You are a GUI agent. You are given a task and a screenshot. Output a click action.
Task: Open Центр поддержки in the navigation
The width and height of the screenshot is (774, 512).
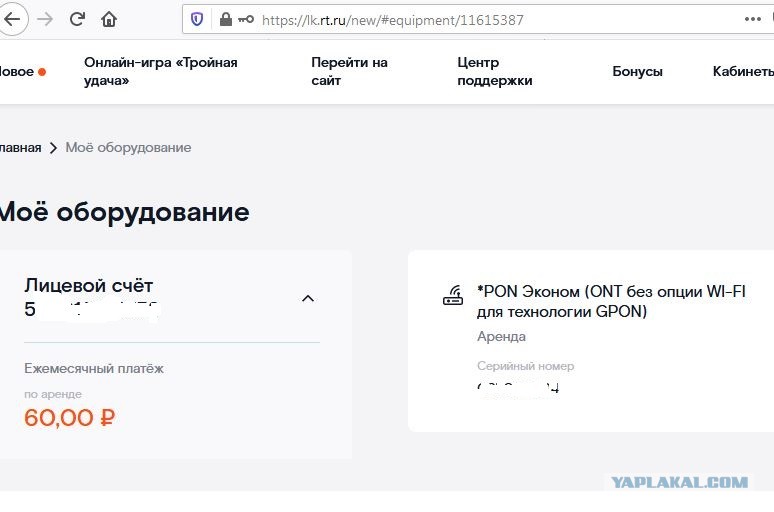click(x=495, y=71)
